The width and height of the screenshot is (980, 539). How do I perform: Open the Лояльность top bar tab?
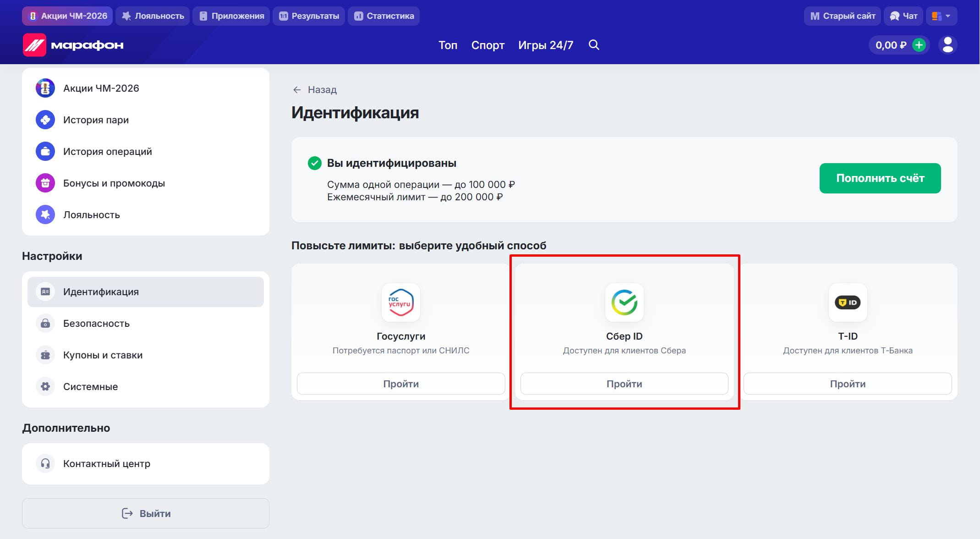point(153,16)
